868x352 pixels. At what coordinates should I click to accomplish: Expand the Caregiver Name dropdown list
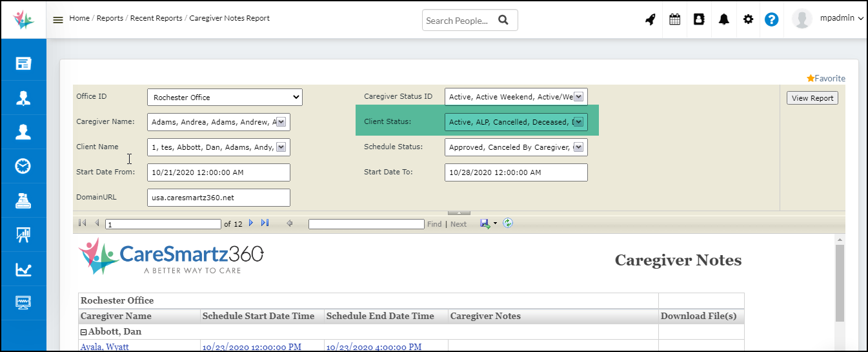coord(282,122)
